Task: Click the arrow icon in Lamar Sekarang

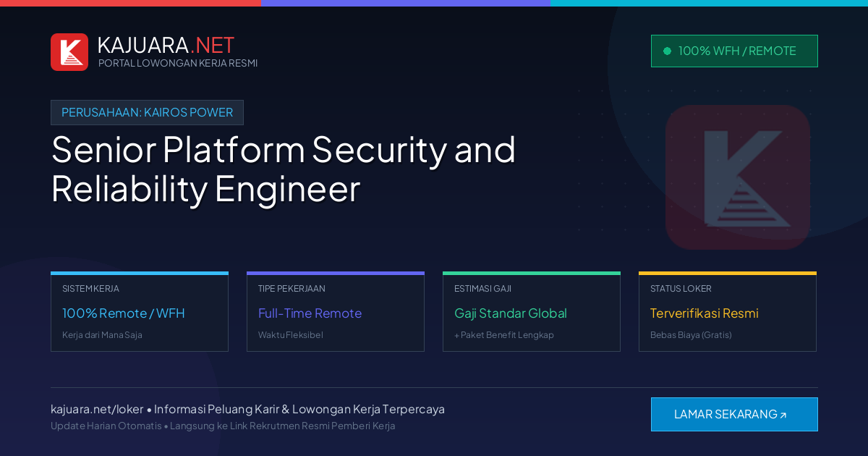Action: coord(783,415)
